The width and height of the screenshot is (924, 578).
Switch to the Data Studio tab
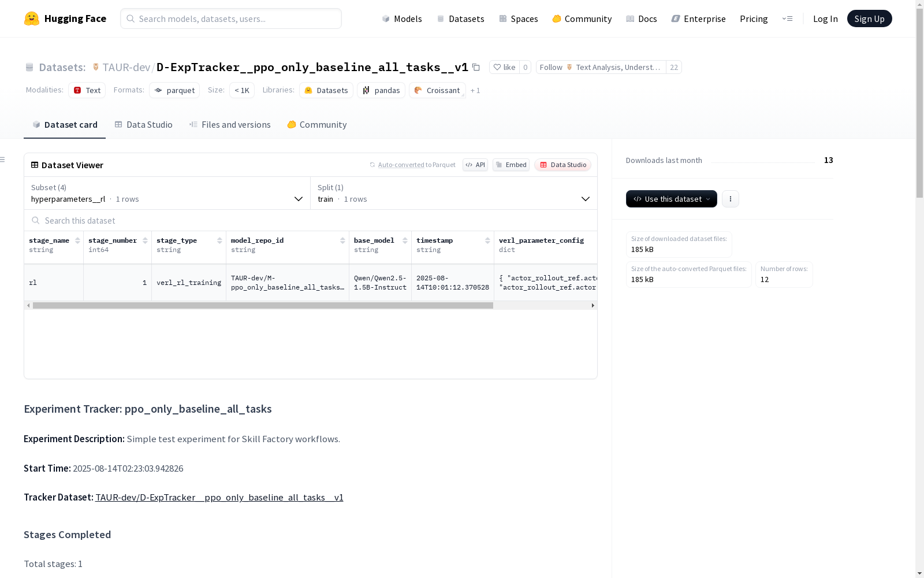(143, 125)
